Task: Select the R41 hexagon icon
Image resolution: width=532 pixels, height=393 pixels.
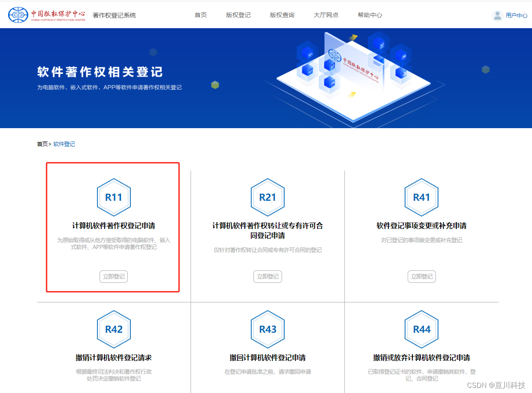Action: click(x=421, y=197)
